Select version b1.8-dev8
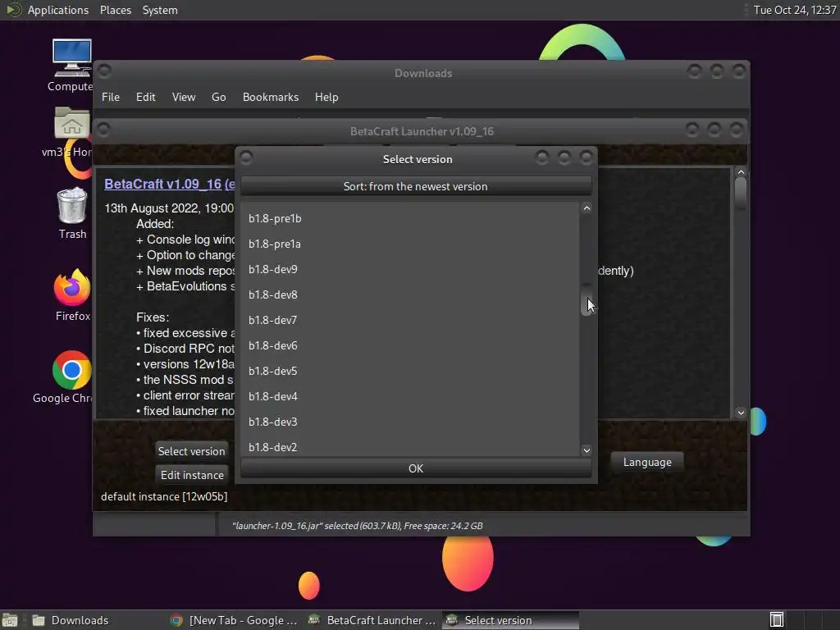 410,294
